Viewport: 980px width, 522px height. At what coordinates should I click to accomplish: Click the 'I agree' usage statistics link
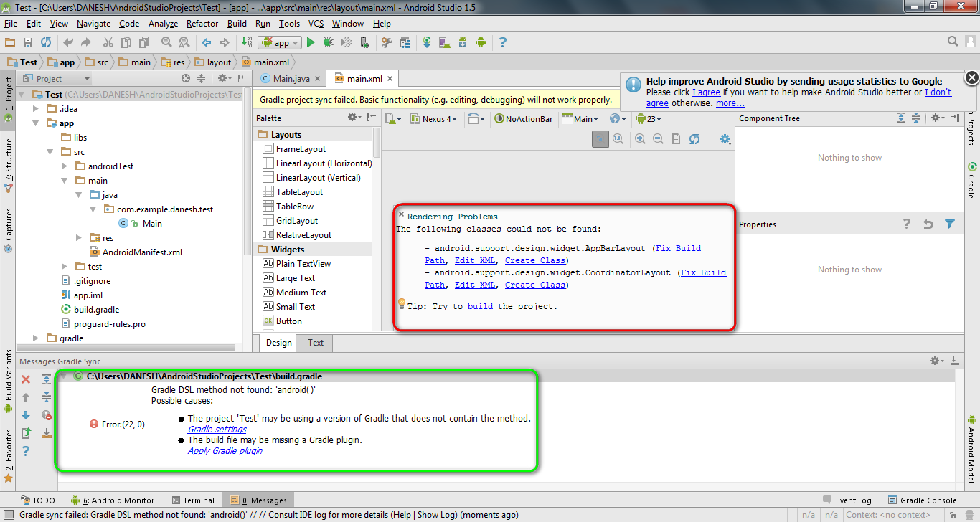pyautogui.click(x=706, y=92)
